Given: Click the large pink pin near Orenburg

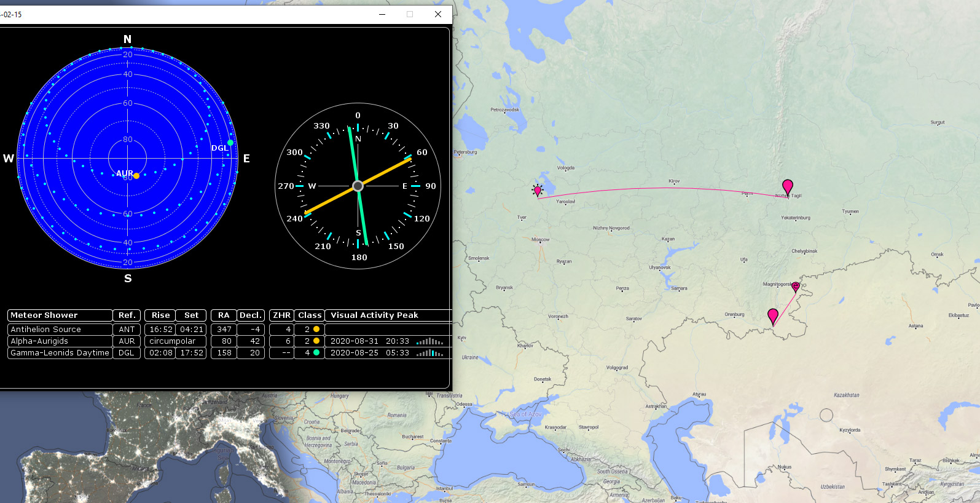Looking at the screenshot, I should [773, 316].
